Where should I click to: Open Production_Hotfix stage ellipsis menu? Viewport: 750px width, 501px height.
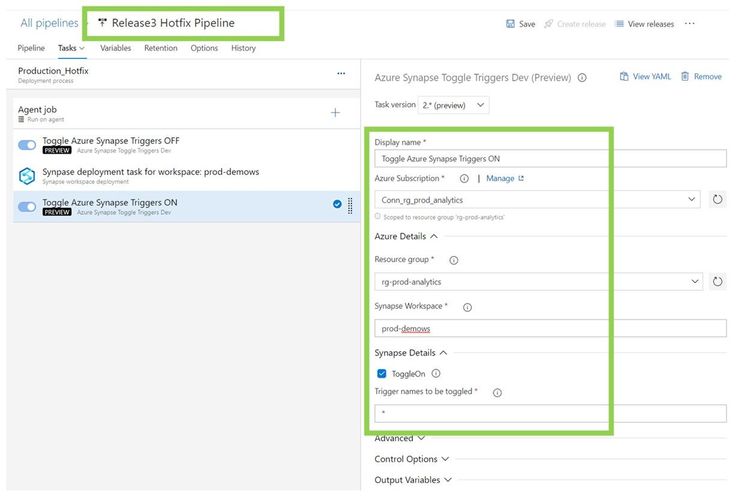[x=341, y=73]
